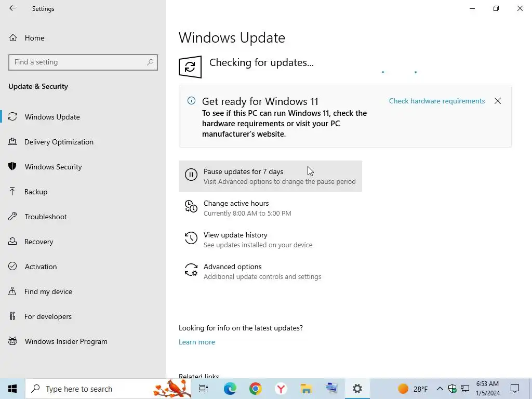Open Home in the Settings sidebar
This screenshot has width=532, height=399.
(x=83, y=38)
